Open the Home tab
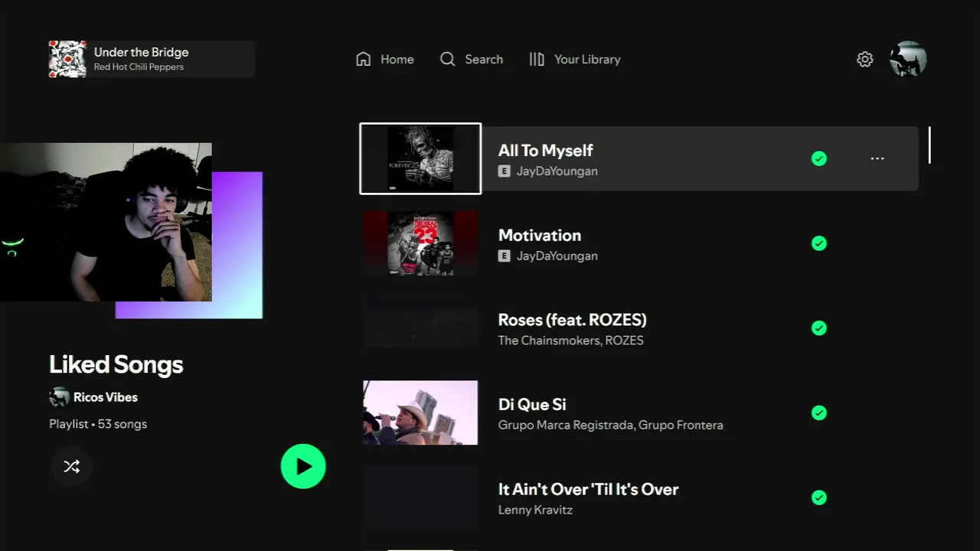The height and width of the screenshot is (551, 980). pos(385,59)
